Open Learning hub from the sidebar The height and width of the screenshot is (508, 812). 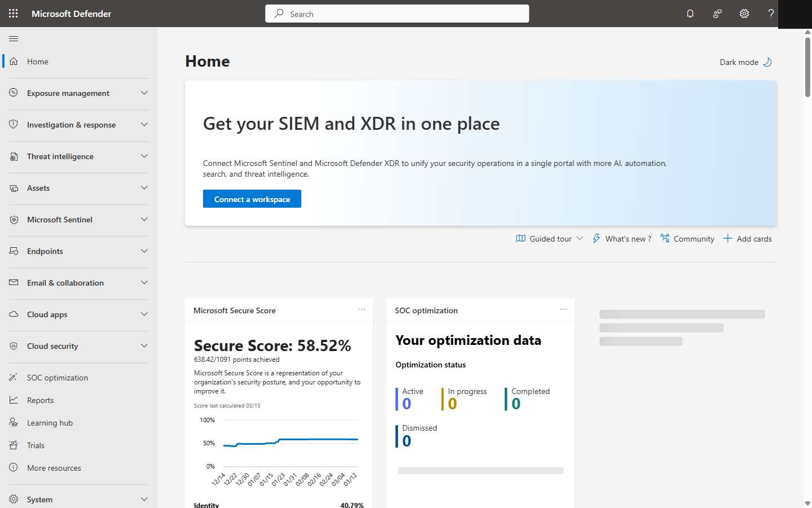50,422
